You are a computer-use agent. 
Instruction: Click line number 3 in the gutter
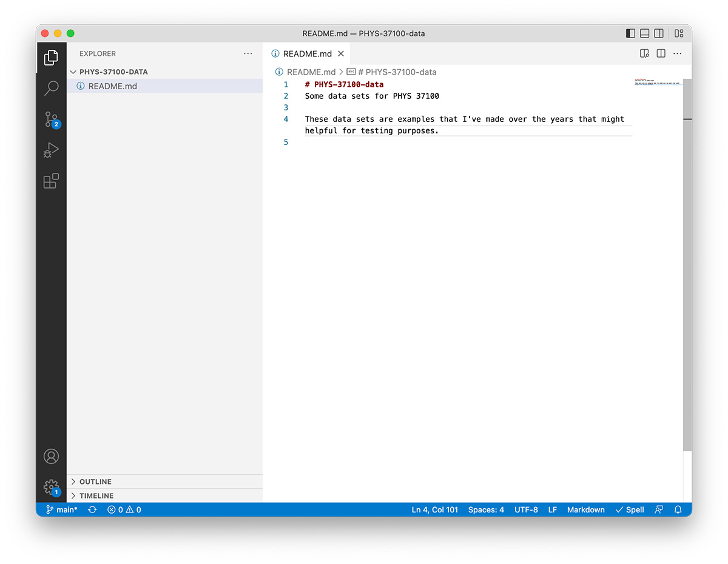[x=286, y=107]
